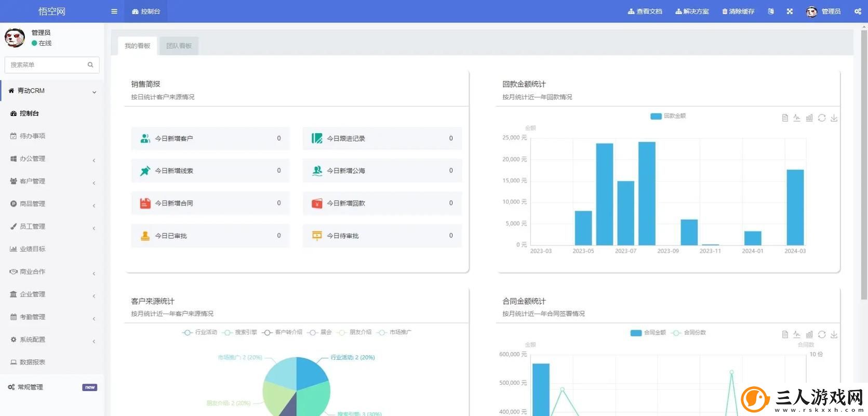Click the 今日新增回款 red icon
Viewport: 868px width, 416px height.
(x=317, y=203)
